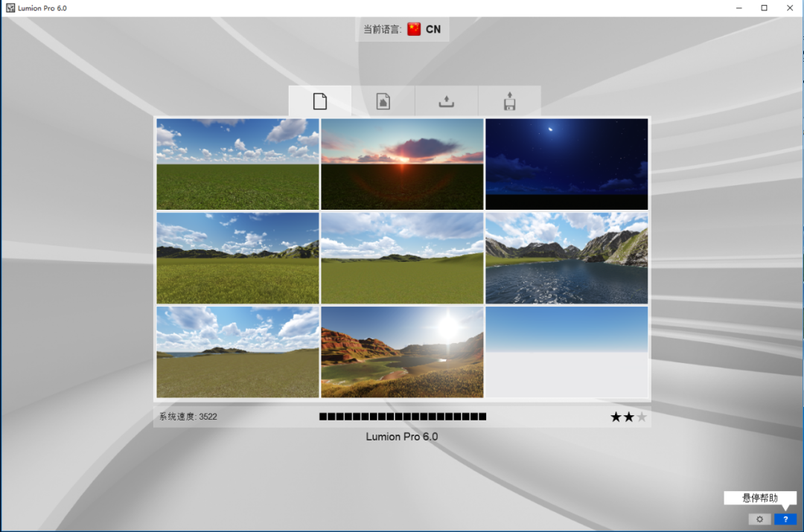The width and height of the screenshot is (804, 532).
Task: Choose the sunny flat grassland scene thumbnail
Action: click(x=238, y=164)
